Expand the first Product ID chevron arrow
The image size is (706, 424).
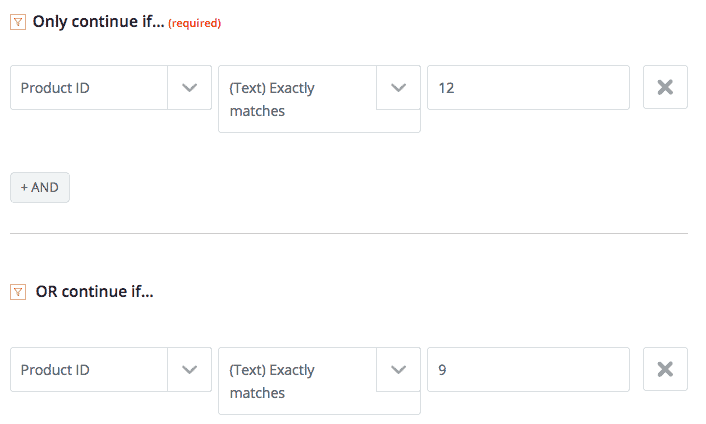coord(189,88)
